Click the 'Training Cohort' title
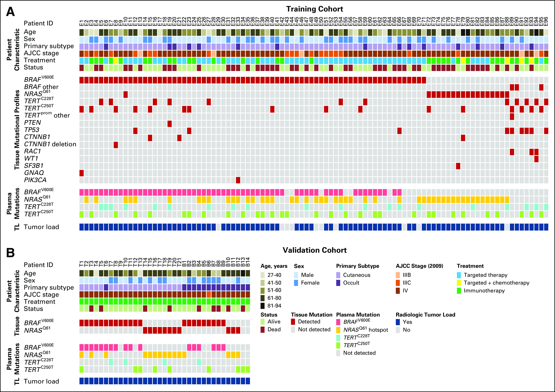 click(x=315, y=9)
